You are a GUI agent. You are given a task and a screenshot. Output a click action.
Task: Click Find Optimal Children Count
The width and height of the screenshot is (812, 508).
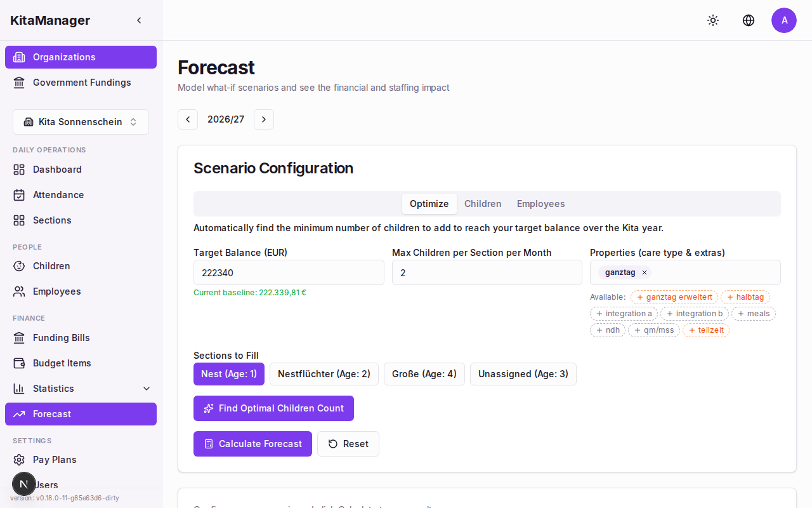pyautogui.click(x=273, y=408)
